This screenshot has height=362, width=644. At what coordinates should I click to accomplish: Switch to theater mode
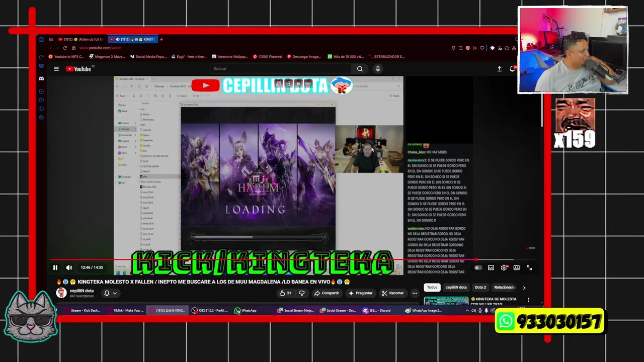[x=516, y=268]
